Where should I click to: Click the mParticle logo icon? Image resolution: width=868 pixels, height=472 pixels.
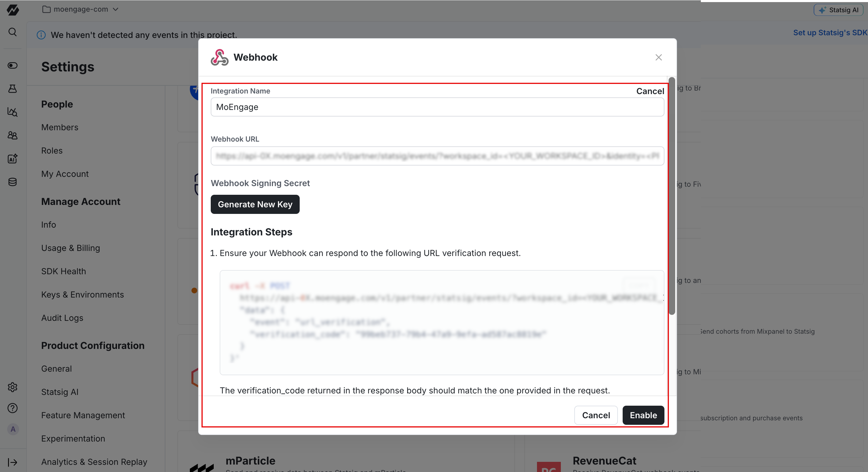(x=201, y=467)
